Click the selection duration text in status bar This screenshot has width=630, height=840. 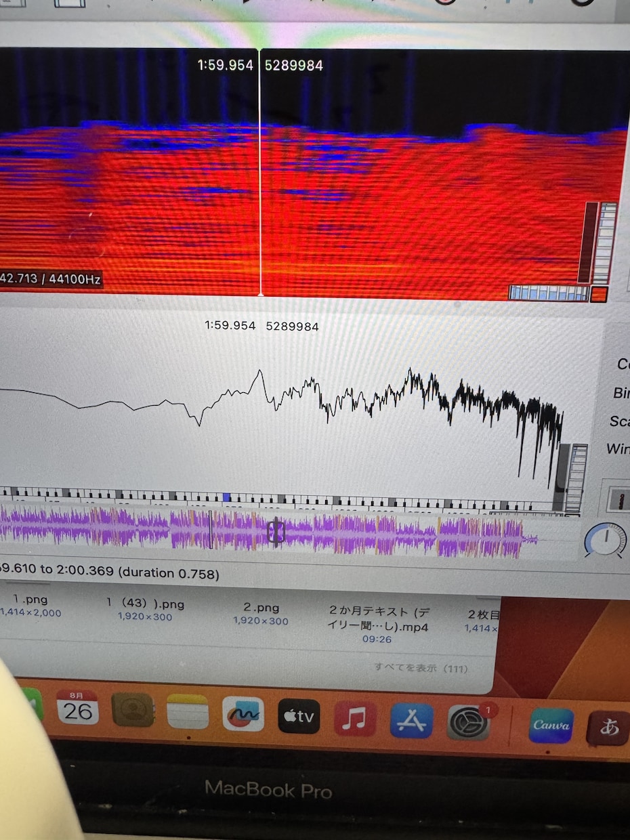[169, 574]
